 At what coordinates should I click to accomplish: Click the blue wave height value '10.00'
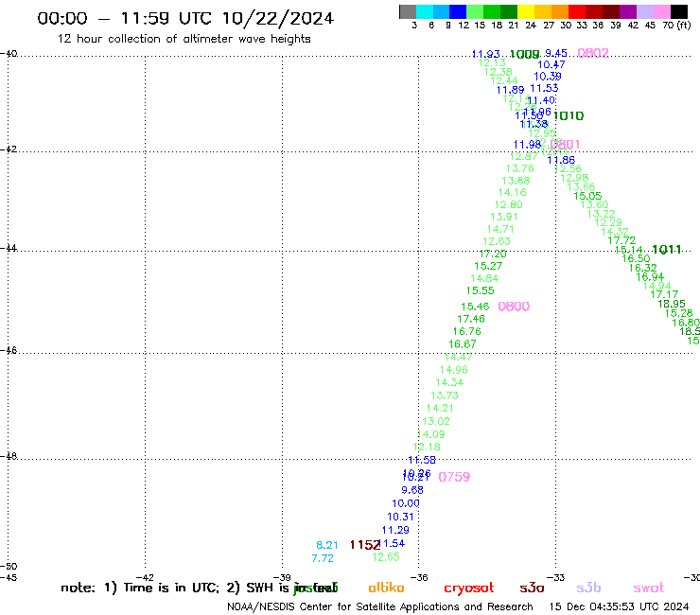point(406,503)
